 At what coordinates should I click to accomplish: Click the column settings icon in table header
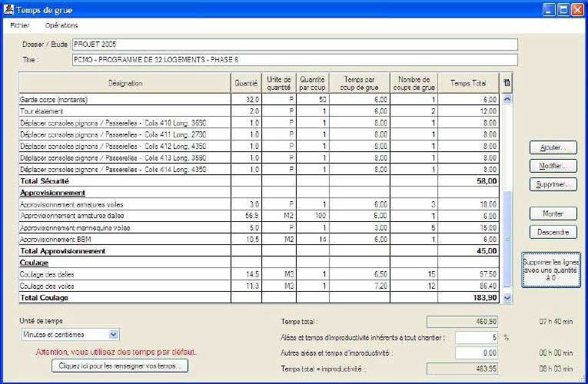pyautogui.click(x=507, y=83)
